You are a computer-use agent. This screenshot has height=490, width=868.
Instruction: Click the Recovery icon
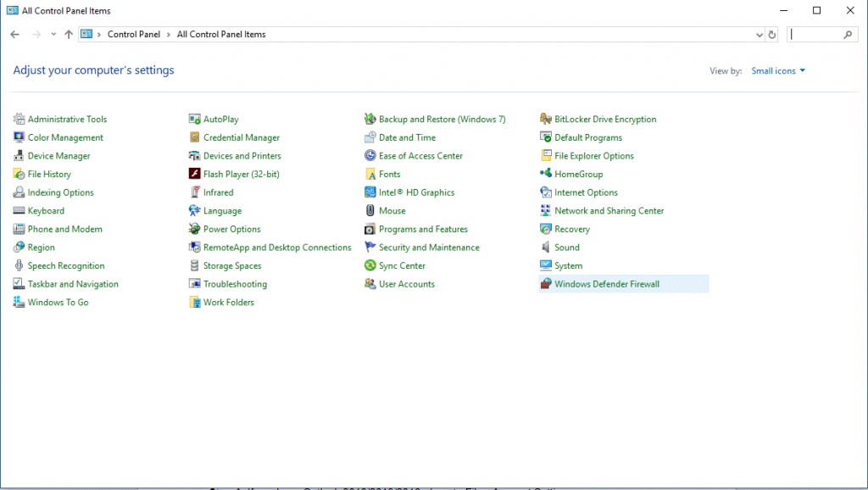point(545,229)
